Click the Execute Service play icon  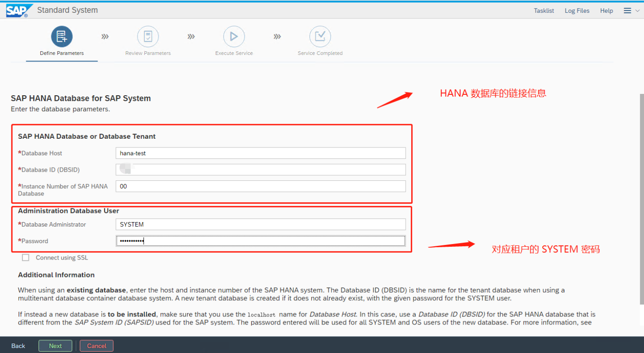tap(234, 37)
